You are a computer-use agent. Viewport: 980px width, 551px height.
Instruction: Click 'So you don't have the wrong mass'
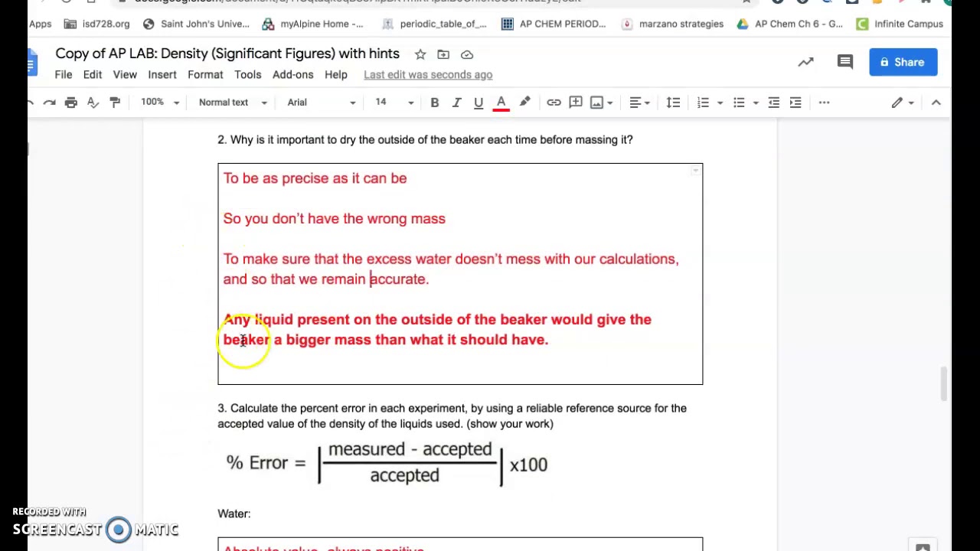tap(334, 219)
